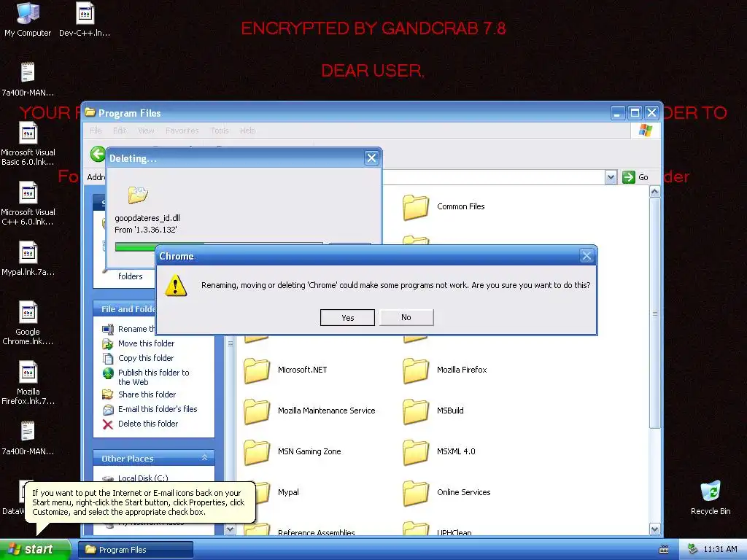747x560 pixels.
Task: Click Copy this folder task
Action: coord(146,358)
